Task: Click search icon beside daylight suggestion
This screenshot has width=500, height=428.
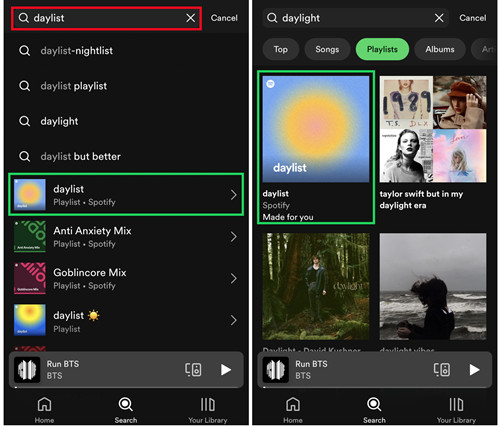Action: 24,121
